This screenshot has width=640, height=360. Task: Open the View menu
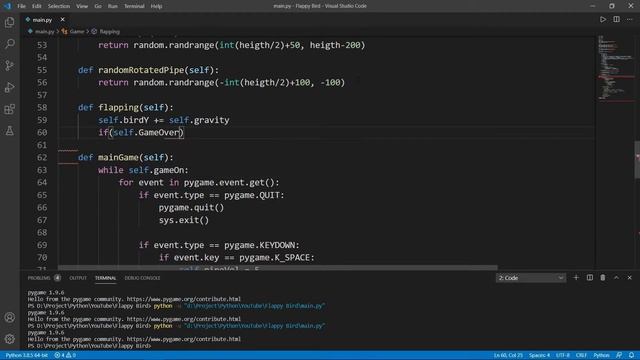tap(82, 6)
